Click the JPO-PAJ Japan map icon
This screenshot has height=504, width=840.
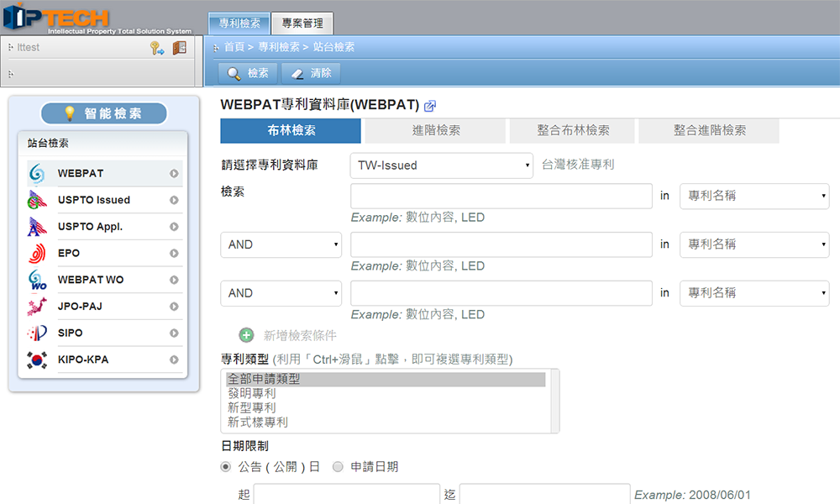click(37, 307)
